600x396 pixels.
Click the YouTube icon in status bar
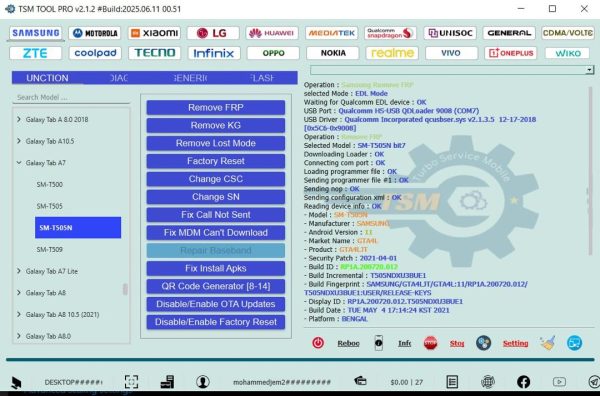tap(559, 381)
